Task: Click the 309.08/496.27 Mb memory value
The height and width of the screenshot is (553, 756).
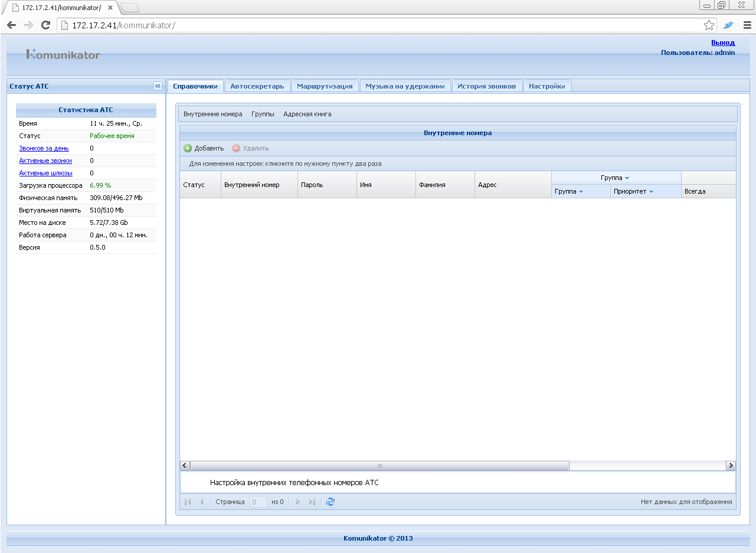Action: [x=116, y=198]
